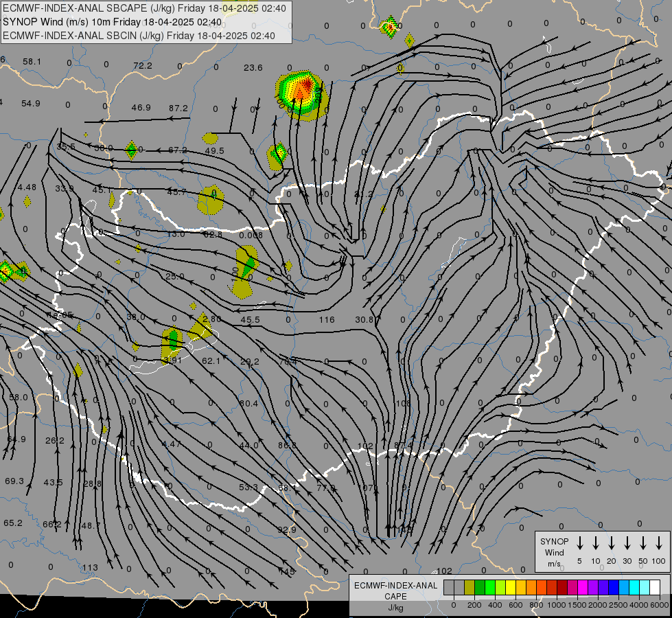The height and width of the screenshot is (618, 672).
Task: Click the 87.4 CIN value
Action: (403, 446)
